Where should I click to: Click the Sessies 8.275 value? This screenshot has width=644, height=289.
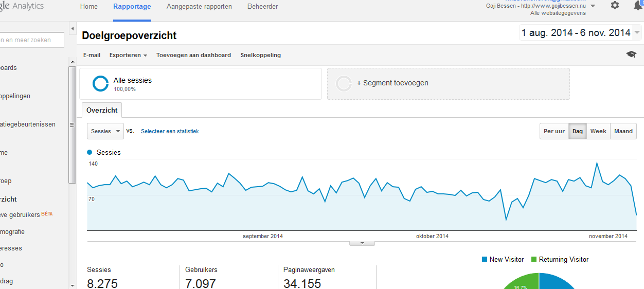[x=102, y=283]
